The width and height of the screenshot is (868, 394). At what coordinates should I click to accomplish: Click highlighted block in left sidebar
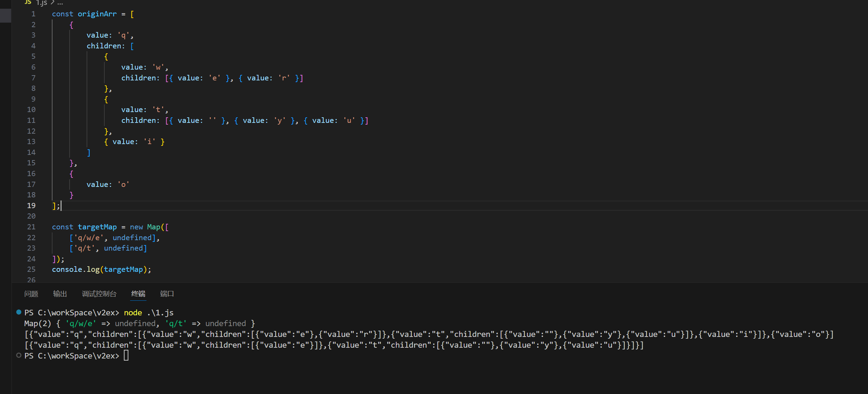click(6, 16)
